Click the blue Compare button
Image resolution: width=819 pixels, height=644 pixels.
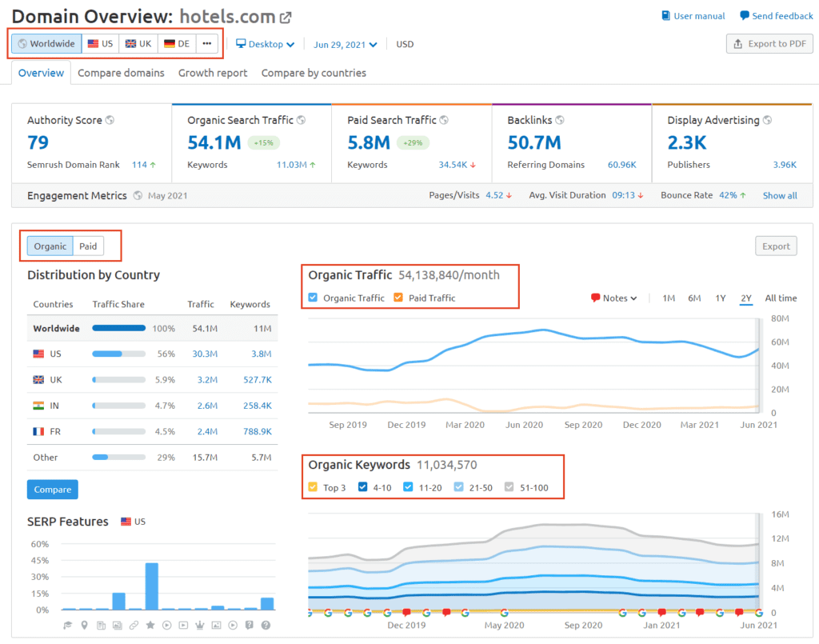point(53,490)
